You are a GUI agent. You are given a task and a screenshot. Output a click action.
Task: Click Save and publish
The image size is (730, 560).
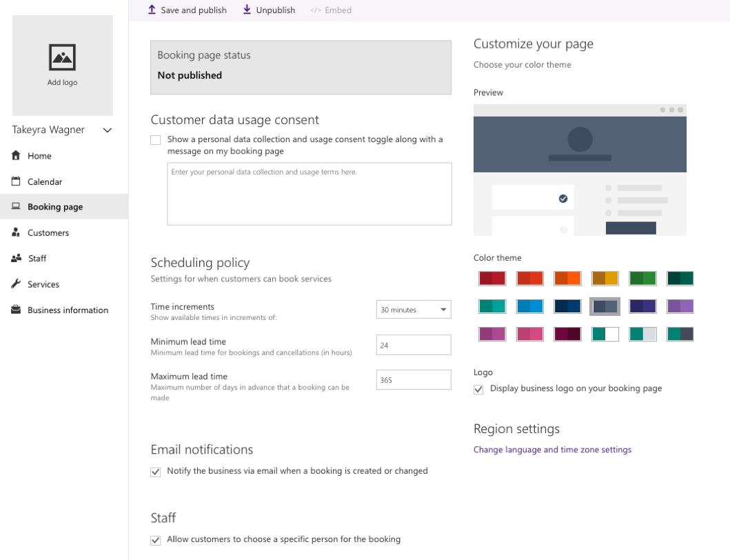pos(187,10)
